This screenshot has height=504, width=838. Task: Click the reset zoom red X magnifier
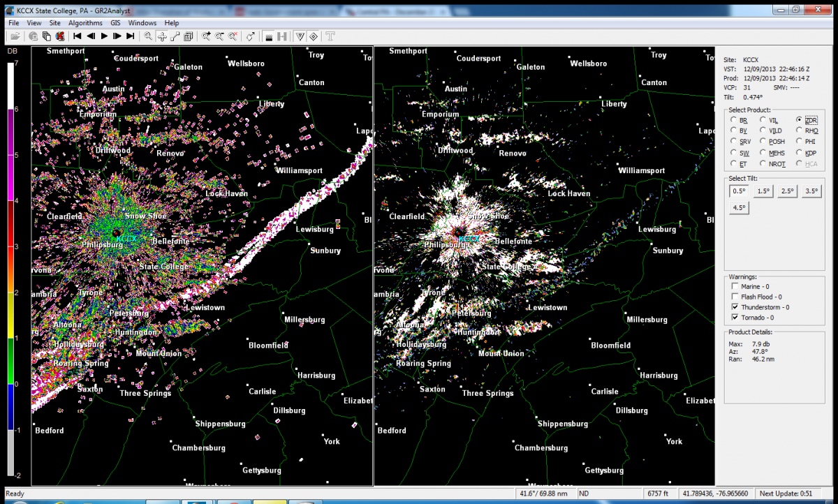[x=233, y=36]
